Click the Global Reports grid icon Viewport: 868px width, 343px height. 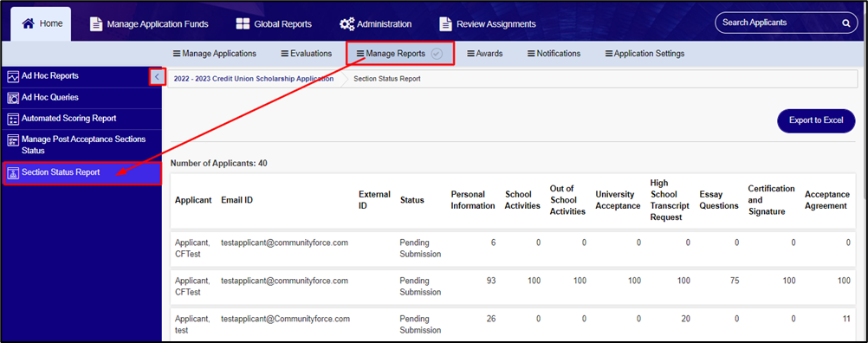tap(243, 23)
